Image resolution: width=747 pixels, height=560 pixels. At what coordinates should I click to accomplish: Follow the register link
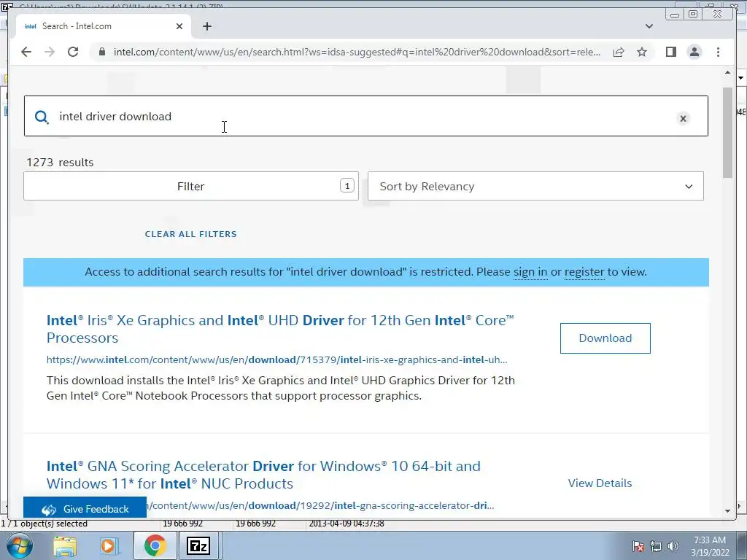pyautogui.click(x=584, y=272)
